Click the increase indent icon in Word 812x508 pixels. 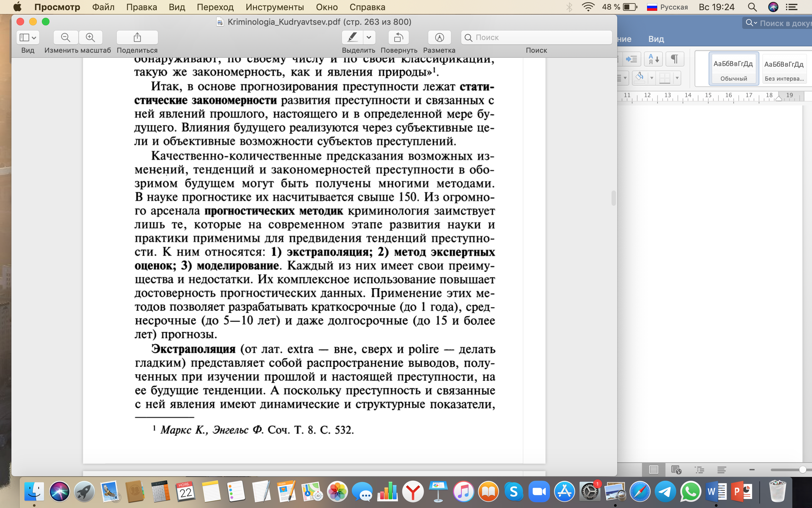point(632,59)
